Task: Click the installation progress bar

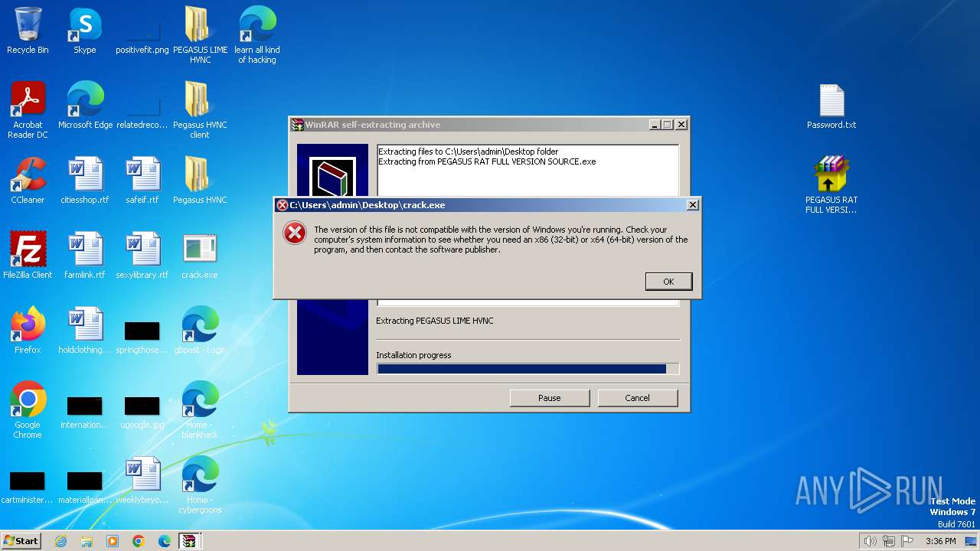Action: pos(528,369)
